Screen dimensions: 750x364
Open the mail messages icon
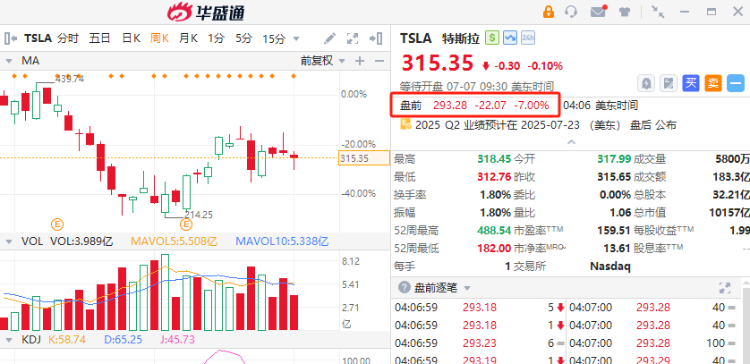click(598, 11)
